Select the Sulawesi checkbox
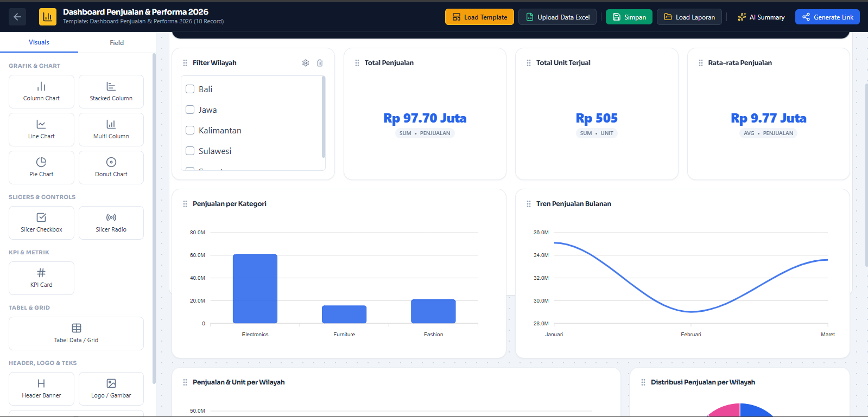Screen dimensions: 868x417 [x=190, y=151]
